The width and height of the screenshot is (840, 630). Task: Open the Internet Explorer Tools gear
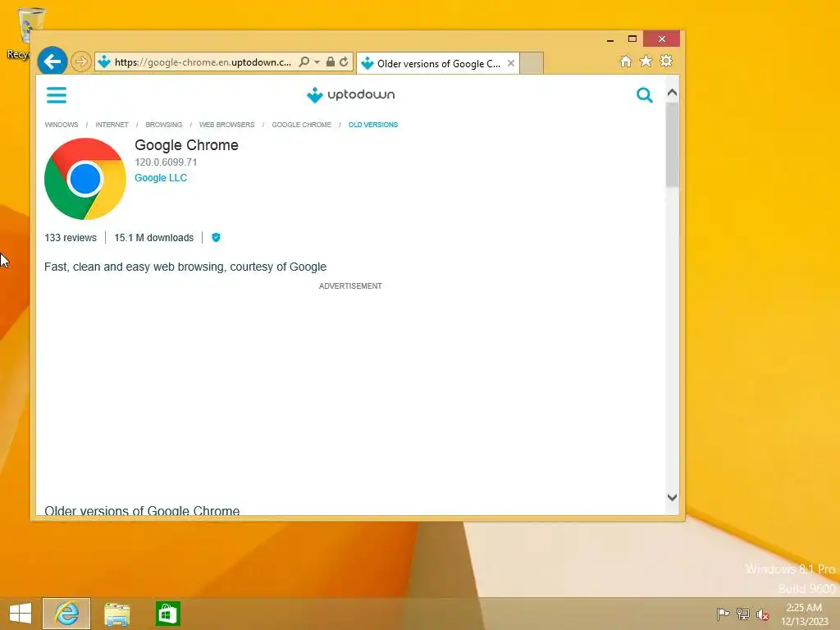click(666, 61)
